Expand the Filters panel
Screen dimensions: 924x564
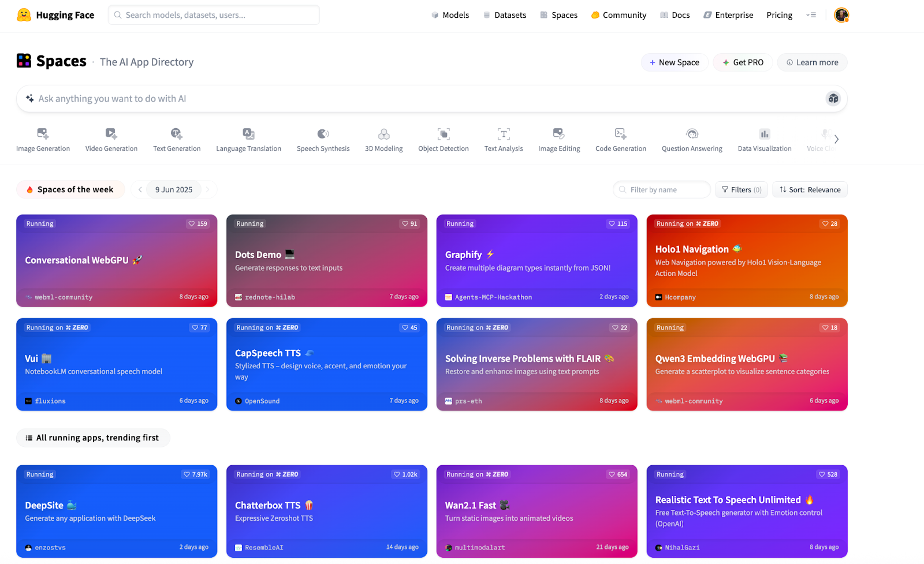741,189
